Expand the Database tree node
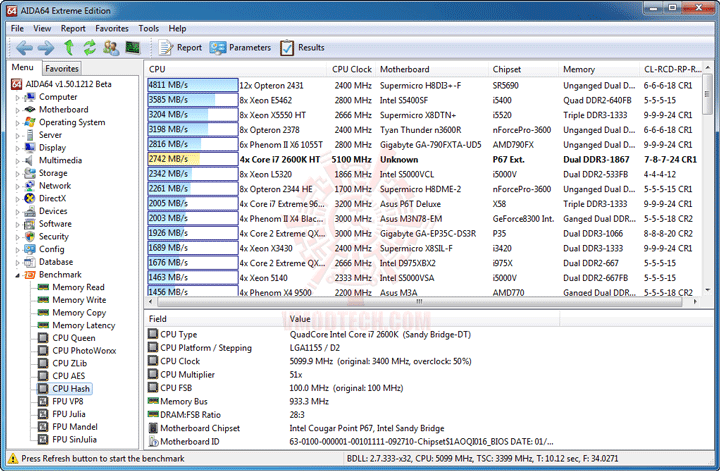The image size is (720, 471). coord(17,263)
